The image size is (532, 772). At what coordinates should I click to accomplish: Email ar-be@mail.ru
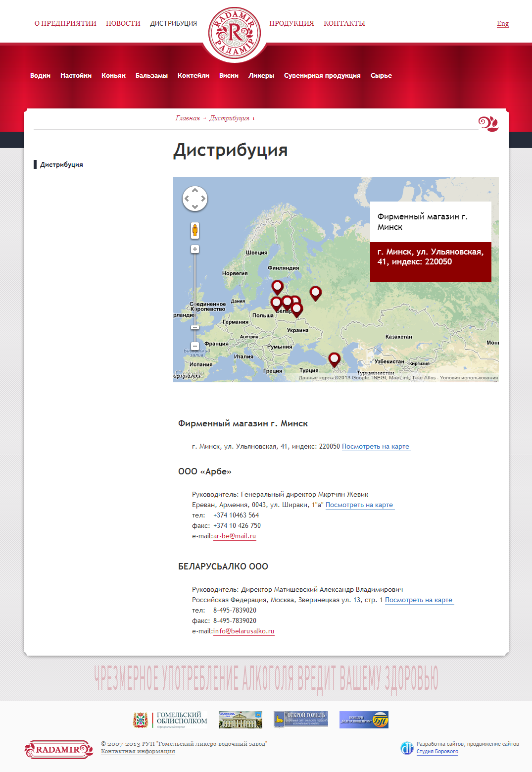pyautogui.click(x=235, y=536)
